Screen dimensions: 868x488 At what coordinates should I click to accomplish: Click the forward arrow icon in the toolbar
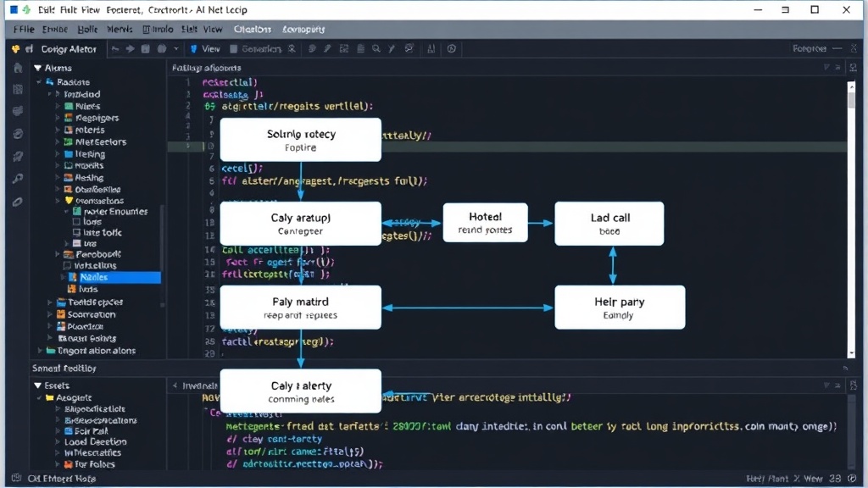pyautogui.click(x=130, y=48)
